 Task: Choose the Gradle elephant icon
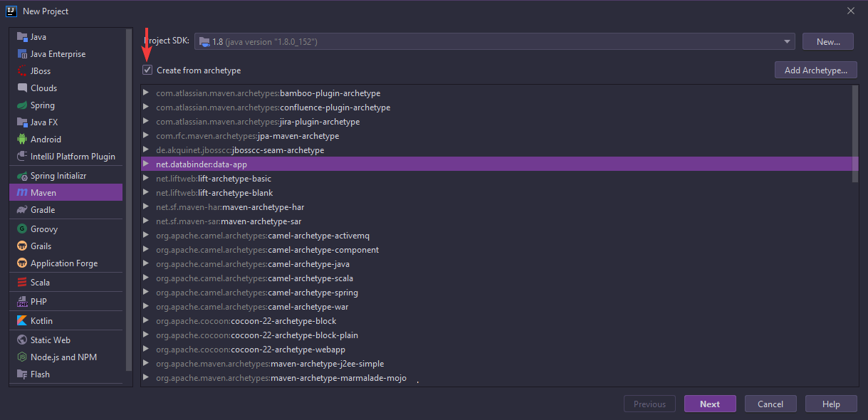point(22,210)
